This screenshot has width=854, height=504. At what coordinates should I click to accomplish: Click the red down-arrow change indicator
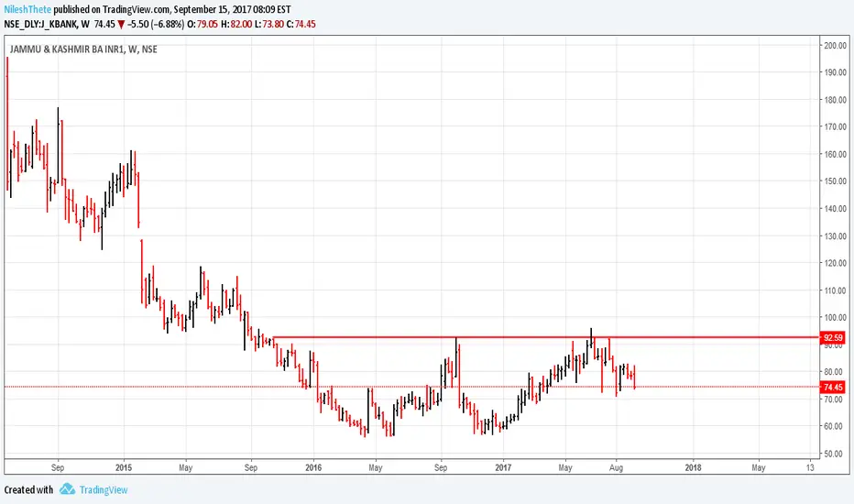click(x=121, y=25)
